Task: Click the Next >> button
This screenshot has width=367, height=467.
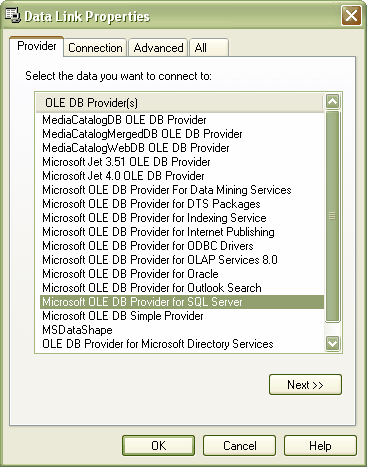Action: pyautogui.click(x=305, y=385)
